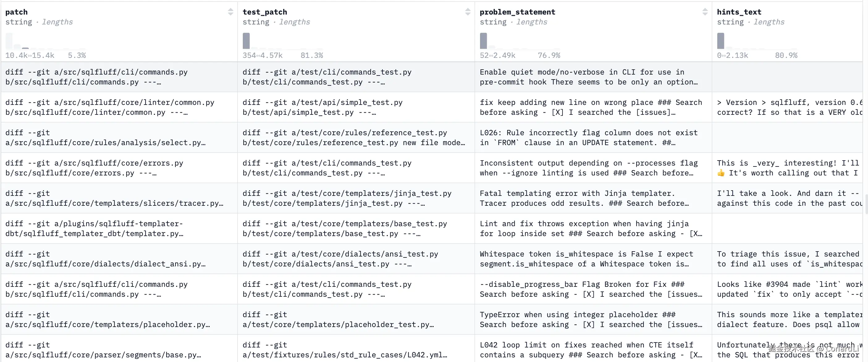
Task: Select the jinja_test.py test patch cell
Action: (x=347, y=198)
